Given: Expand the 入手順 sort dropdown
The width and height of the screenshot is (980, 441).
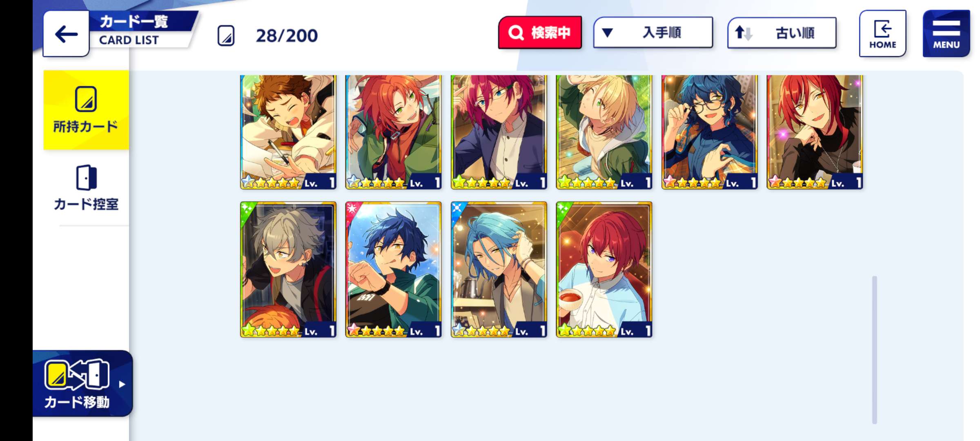Looking at the screenshot, I should (x=653, y=33).
